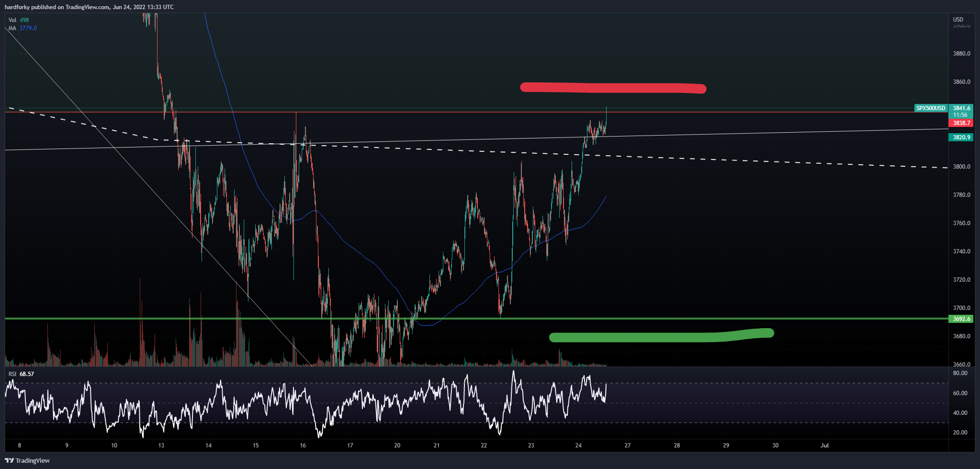Click the 3880.0 price axis value
The height and width of the screenshot is (469, 980).
[961, 54]
